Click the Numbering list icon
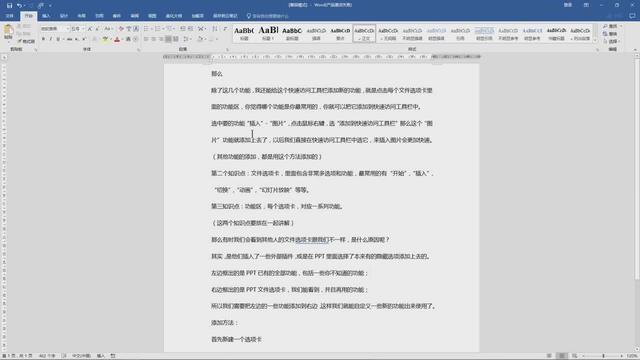 [158, 29]
